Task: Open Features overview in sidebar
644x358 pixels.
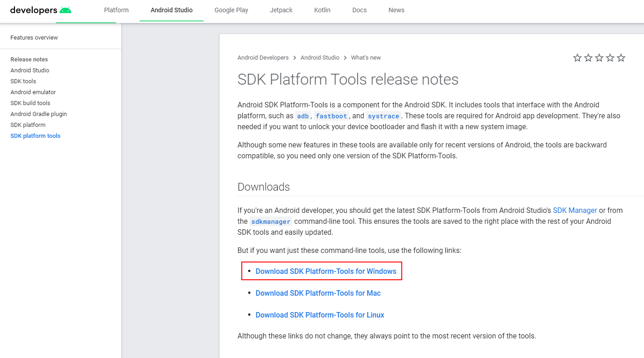Action: [34, 38]
